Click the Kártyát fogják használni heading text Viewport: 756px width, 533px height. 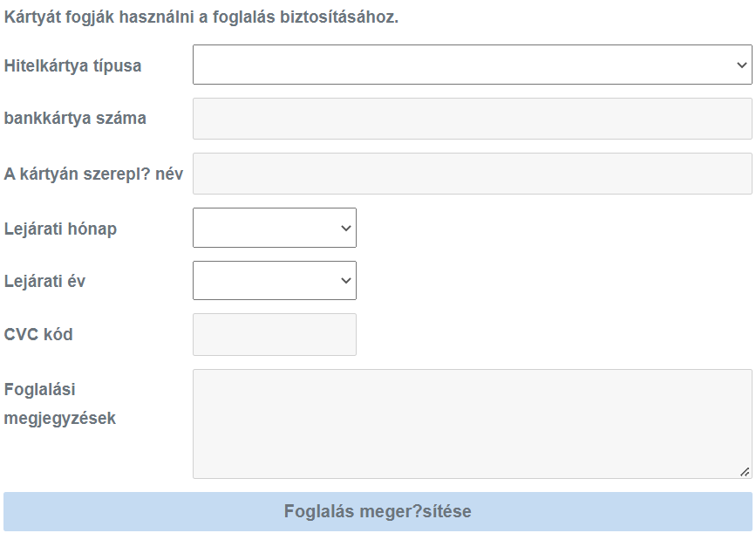coord(201,17)
